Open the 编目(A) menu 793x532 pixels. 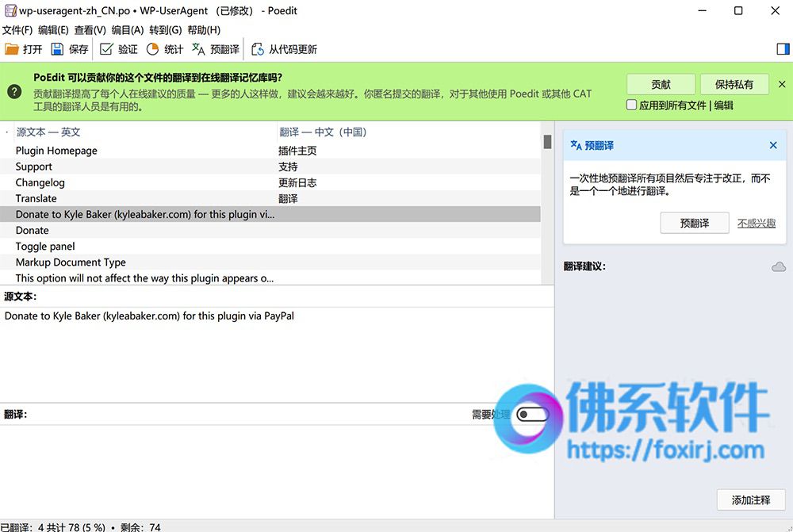(128, 30)
